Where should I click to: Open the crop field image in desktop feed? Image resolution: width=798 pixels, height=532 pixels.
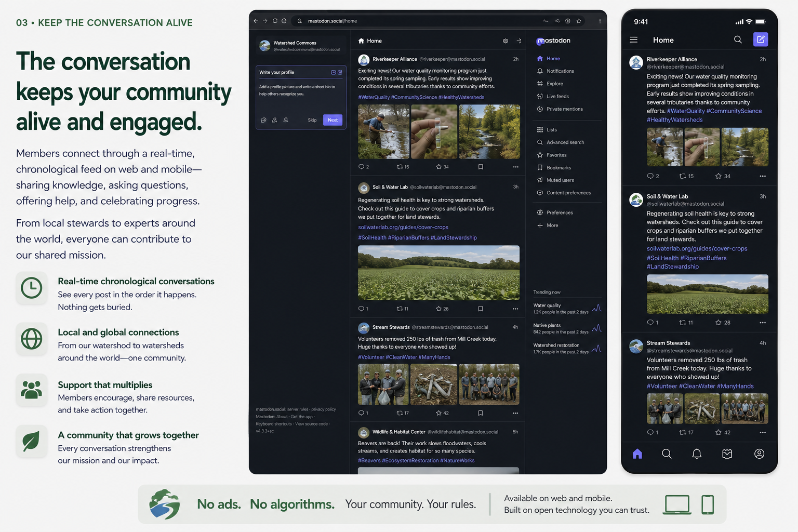[438, 273]
